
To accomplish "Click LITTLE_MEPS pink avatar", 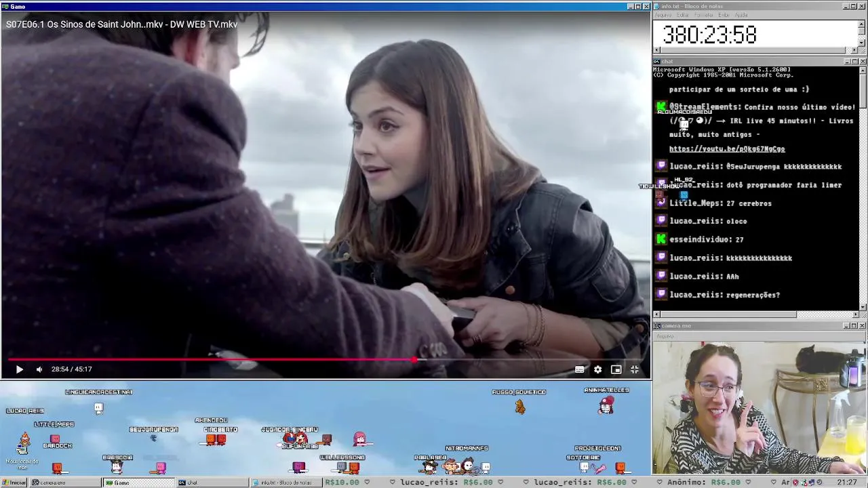I will point(55,439).
